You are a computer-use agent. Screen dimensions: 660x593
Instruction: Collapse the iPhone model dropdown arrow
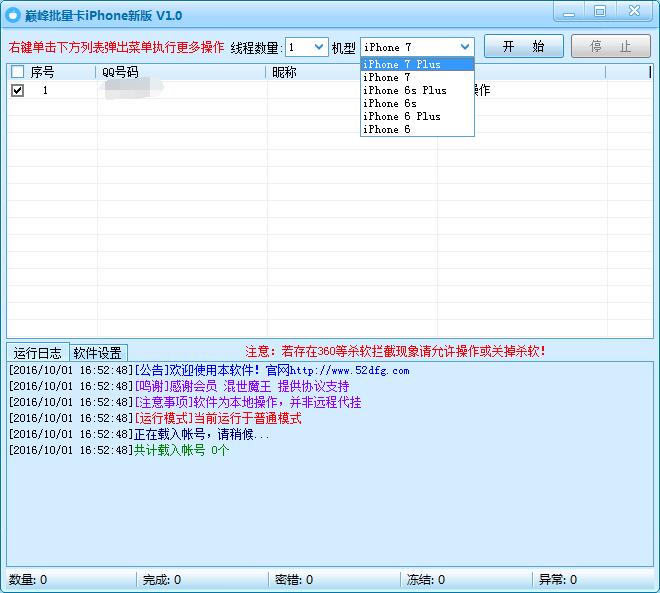pyautogui.click(x=464, y=47)
